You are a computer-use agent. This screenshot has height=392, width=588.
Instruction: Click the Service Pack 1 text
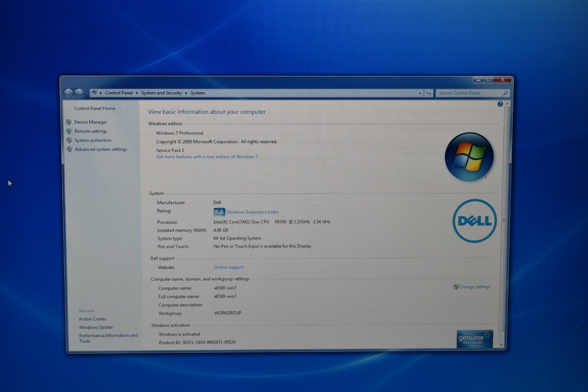170,150
